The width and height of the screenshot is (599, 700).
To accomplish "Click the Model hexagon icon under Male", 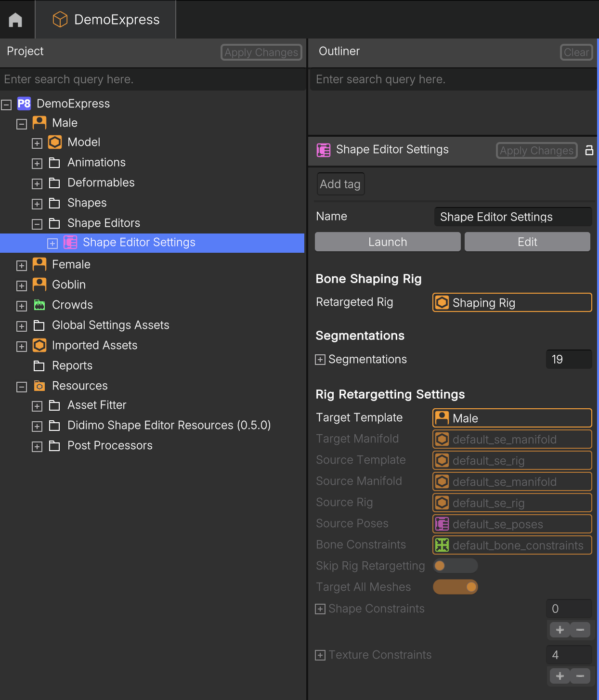I will click(x=55, y=142).
